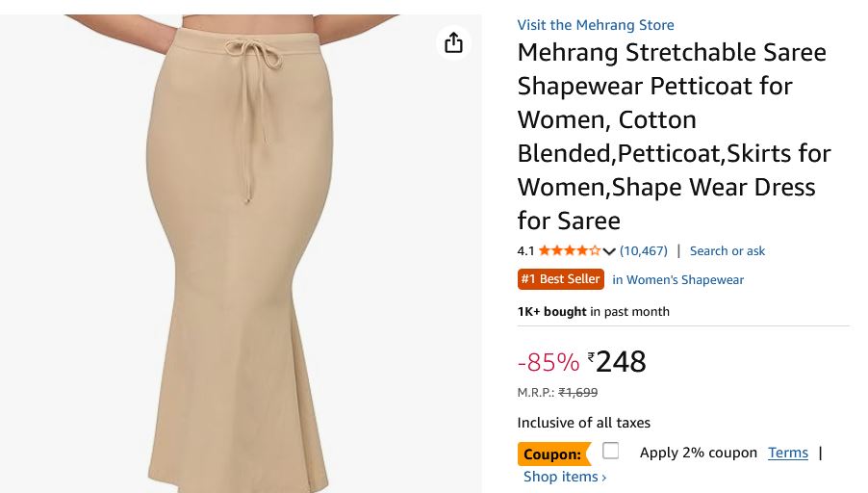Viewport: 868px width, 493px height.
Task: Open the 10,467 customer reviews link
Action: click(x=644, y=251)
